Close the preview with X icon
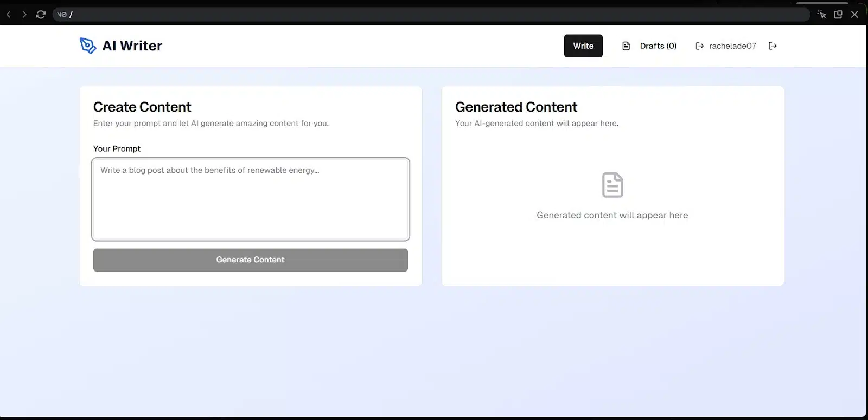Image resolution: width=868 pixels, height=420 pixels. (x=854, y=15)
